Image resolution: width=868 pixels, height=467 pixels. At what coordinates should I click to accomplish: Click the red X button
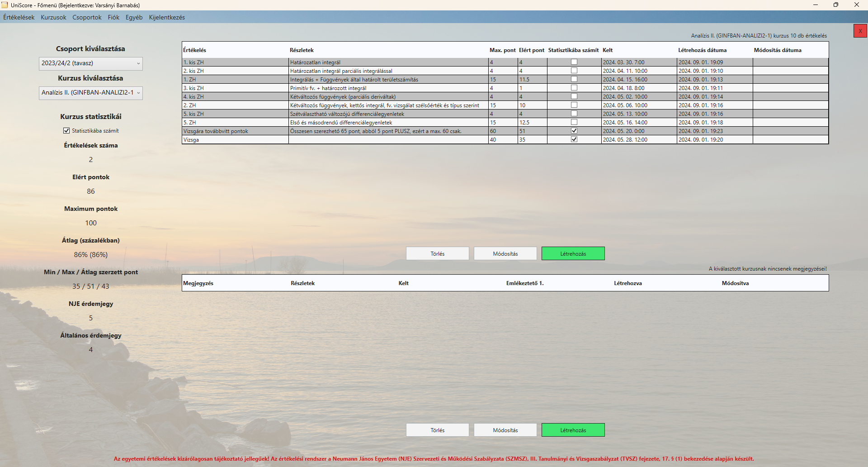coord(860,31)
